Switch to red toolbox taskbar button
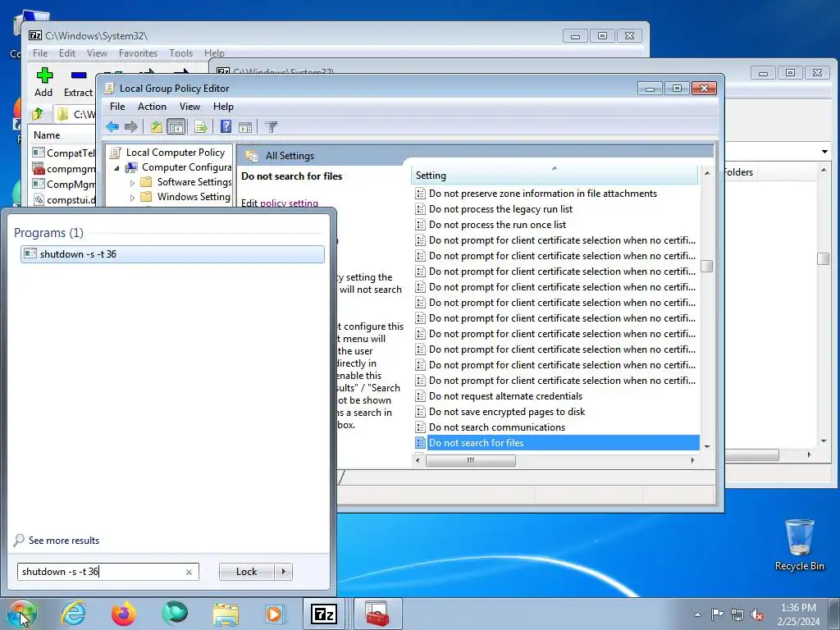Screen dimensions: 840x630 click(x=377, y=614)
